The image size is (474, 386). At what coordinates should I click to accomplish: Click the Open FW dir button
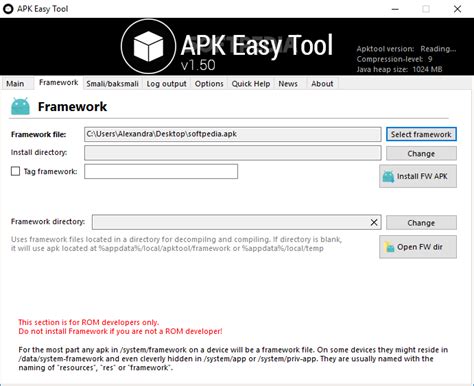418,247
